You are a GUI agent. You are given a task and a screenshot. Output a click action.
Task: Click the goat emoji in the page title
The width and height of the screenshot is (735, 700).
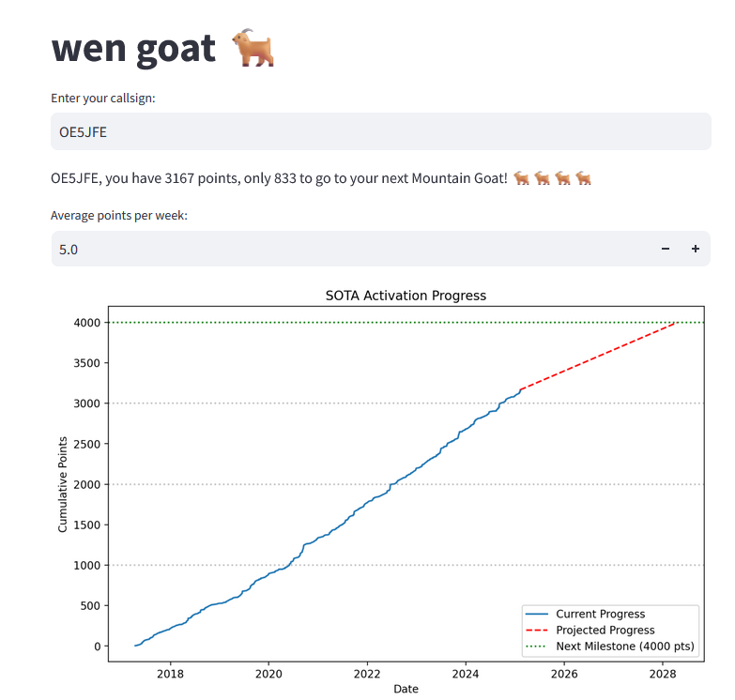click(253, 48)
